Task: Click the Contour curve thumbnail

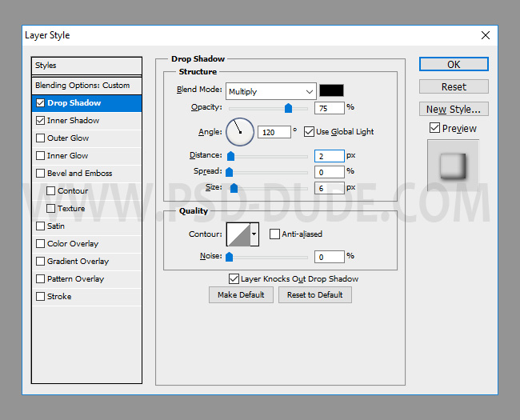Action: point(238,234)
